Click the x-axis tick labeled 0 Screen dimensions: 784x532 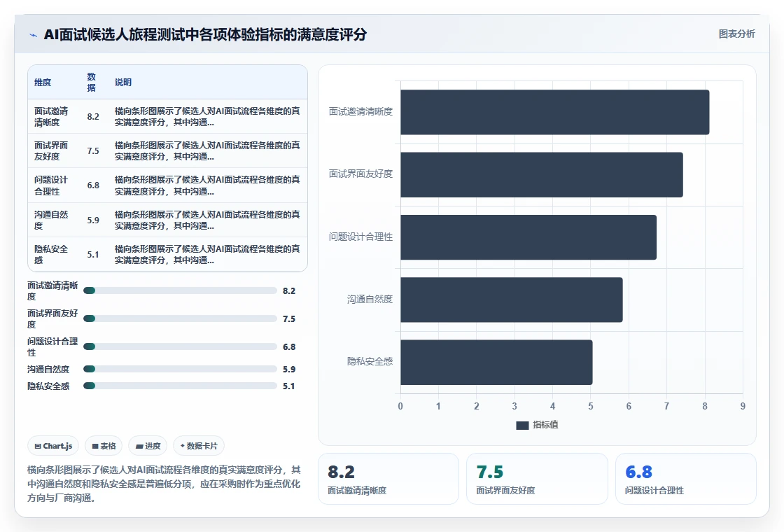(x=400, y=407)
